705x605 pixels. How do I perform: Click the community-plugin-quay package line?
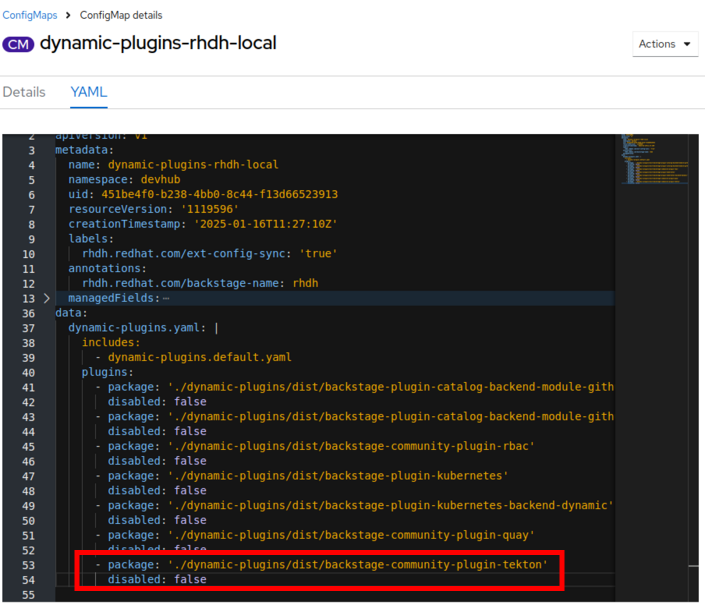pyautogui.click(x=315, y=535)
